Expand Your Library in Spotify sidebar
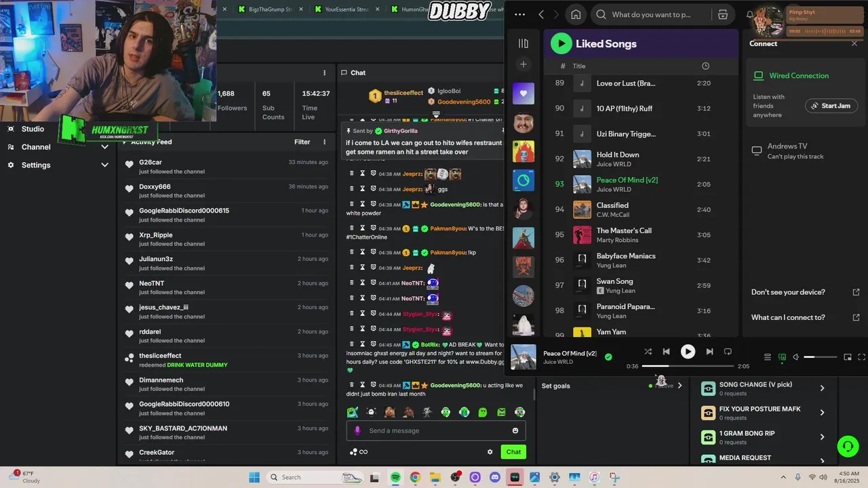The width and height of the screenshot is (868, 488). (x=523, y=43)
